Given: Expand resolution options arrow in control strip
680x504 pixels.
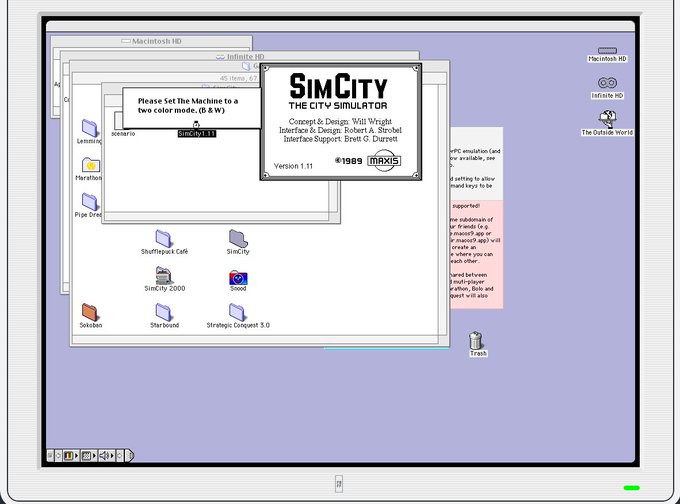Looking at the screenshot, I should point(95,456).
